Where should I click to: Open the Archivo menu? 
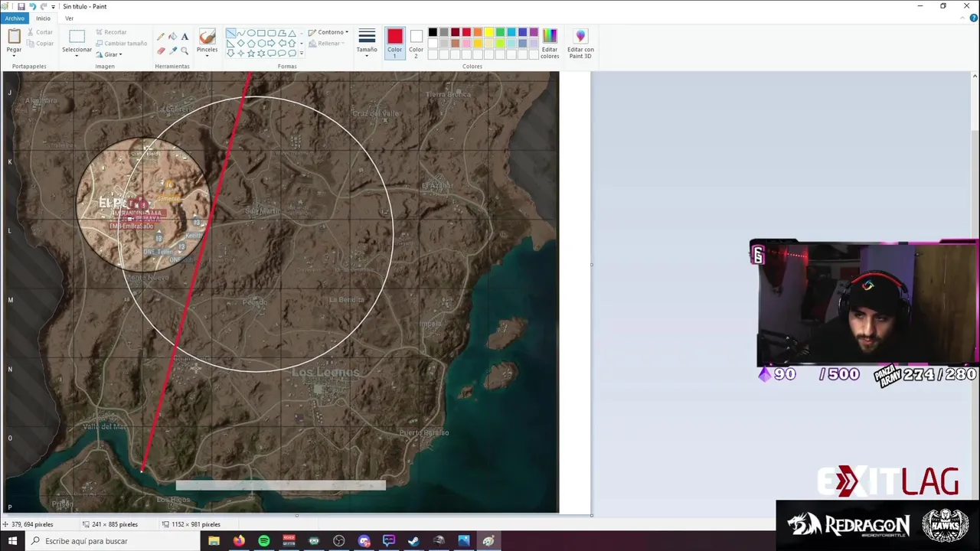coord(15,18)
